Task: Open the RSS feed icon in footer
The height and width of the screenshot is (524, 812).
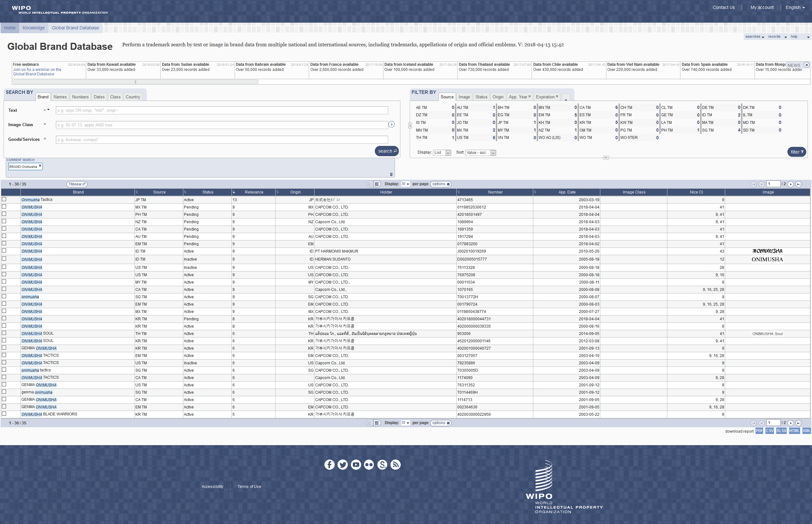Action: coord(395,465)
